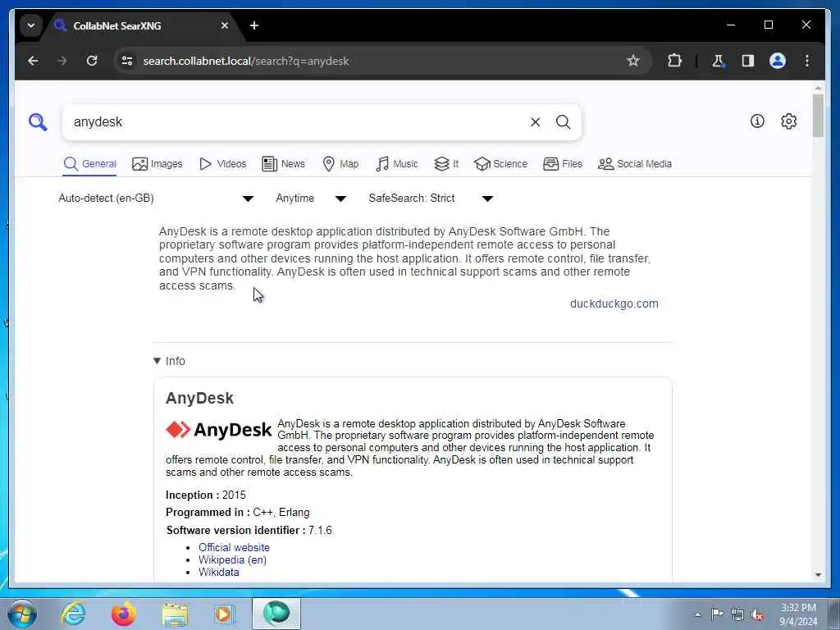Switch to Files search category

563,164
